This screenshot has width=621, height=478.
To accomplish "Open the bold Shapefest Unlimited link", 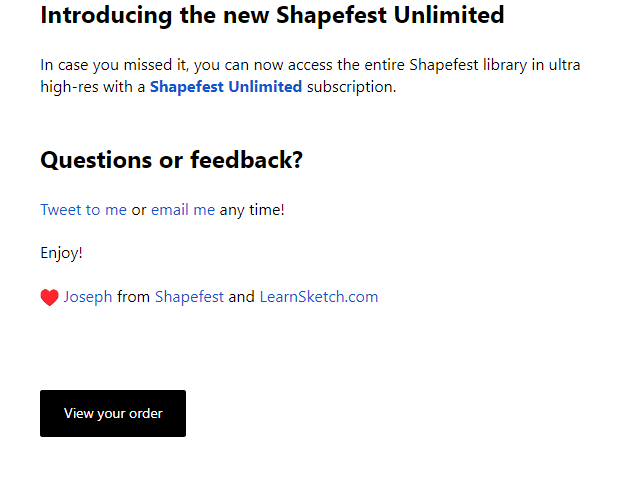I will (x=226, y=87).
